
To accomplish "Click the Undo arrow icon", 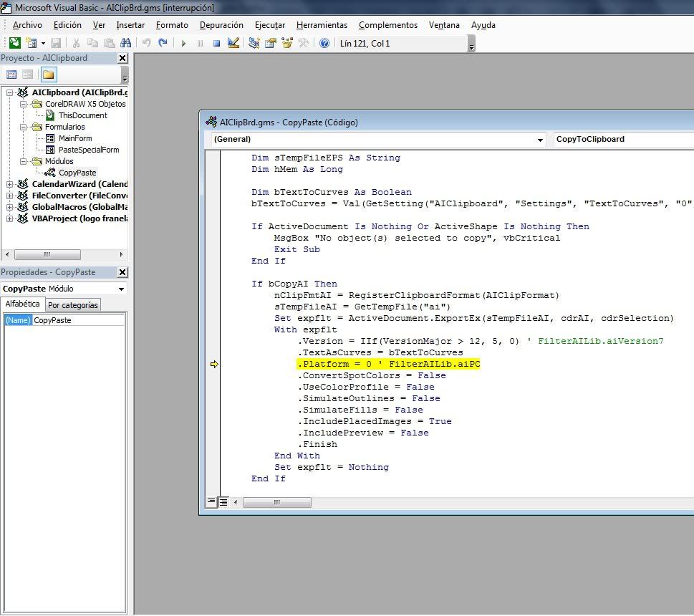I will (147, 43).
